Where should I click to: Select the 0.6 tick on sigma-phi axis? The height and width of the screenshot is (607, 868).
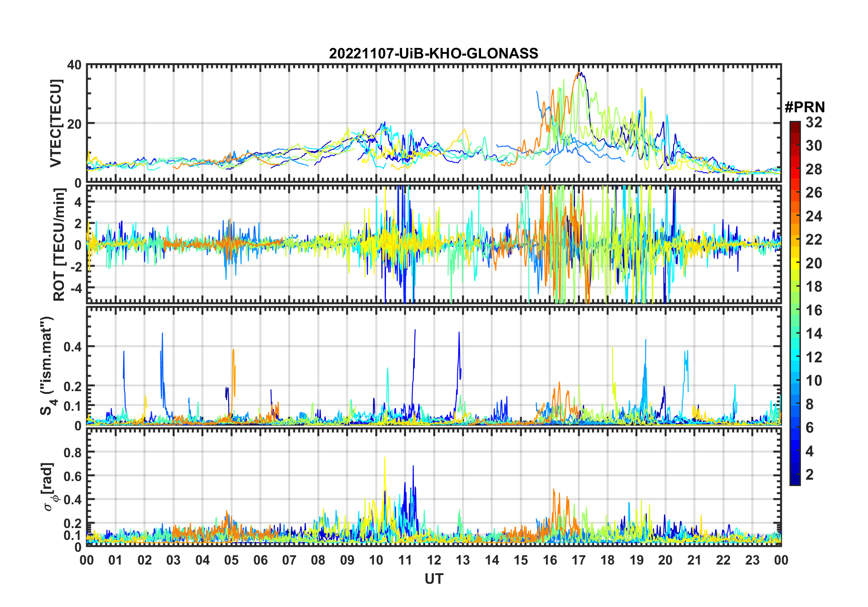[72, 476]
